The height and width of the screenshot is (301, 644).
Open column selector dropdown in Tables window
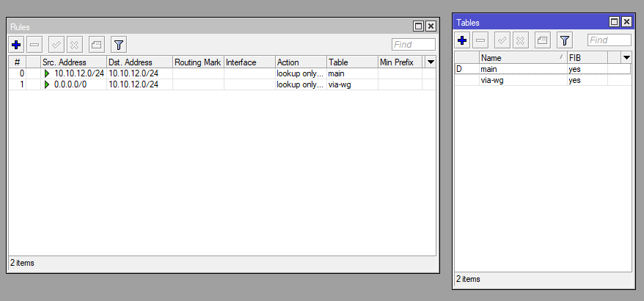pos(626,57)
